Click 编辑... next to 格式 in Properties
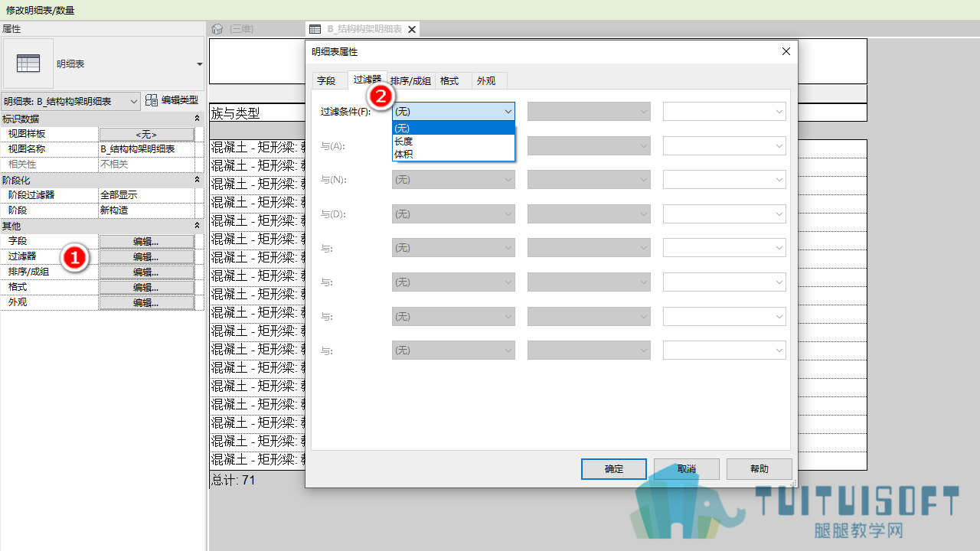This screenshot has height=551, width=980. (146, 287)
